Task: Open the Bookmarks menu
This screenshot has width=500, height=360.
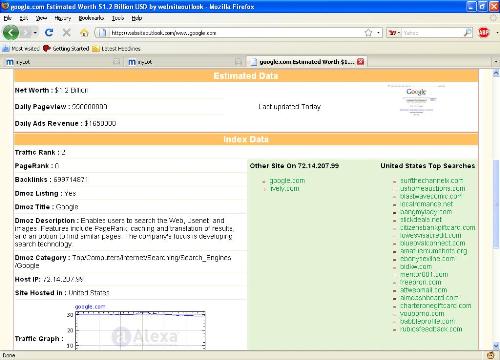Action: pos(91,18)
